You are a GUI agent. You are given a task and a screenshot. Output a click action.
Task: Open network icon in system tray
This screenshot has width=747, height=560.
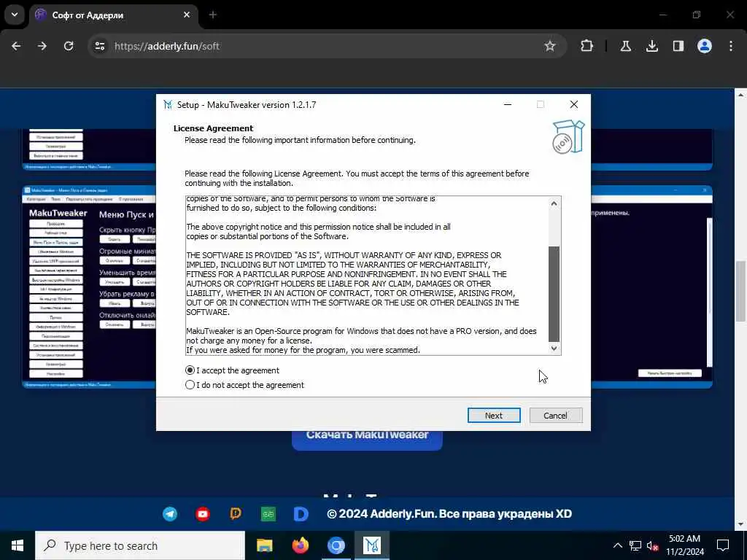[635, 545]
